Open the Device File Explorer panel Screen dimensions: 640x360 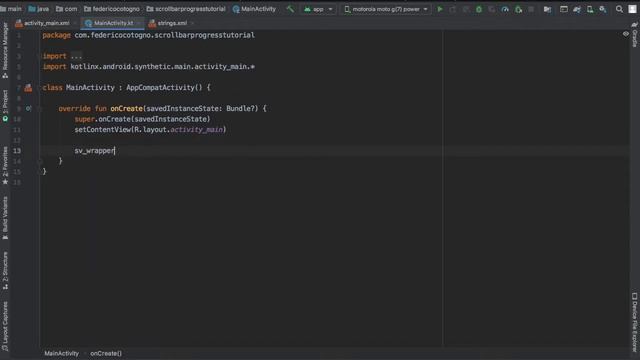pyautogui.click(x=635, y=322)
